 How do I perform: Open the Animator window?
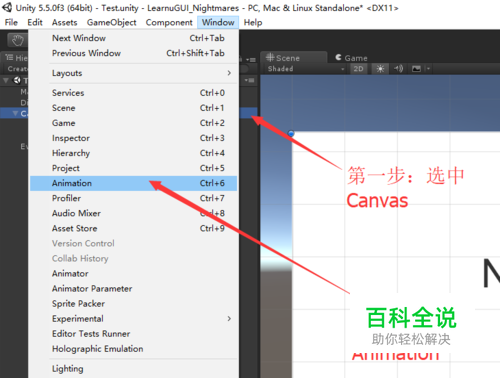coord(133,274)
